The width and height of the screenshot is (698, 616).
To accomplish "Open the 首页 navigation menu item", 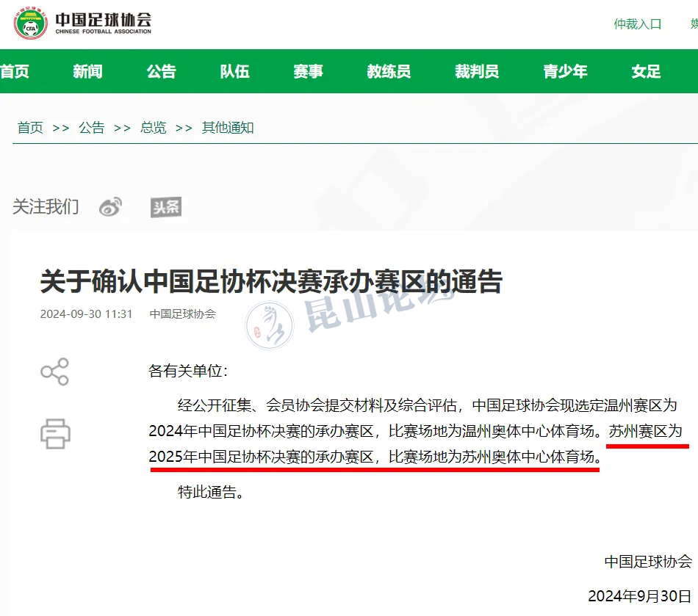I will (x=15, y=71).
